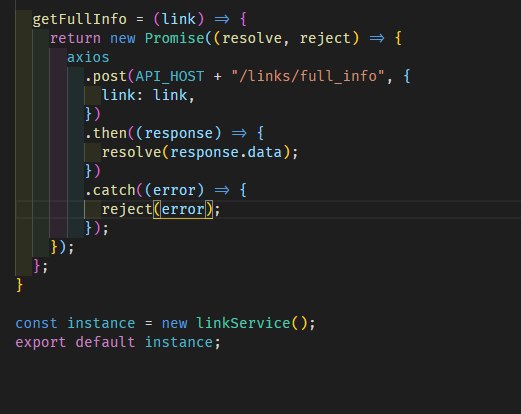This screenshot has height=414, width=521.
Task: Click the reject parameter in Promise callback
Action: (x=325, y=38)
